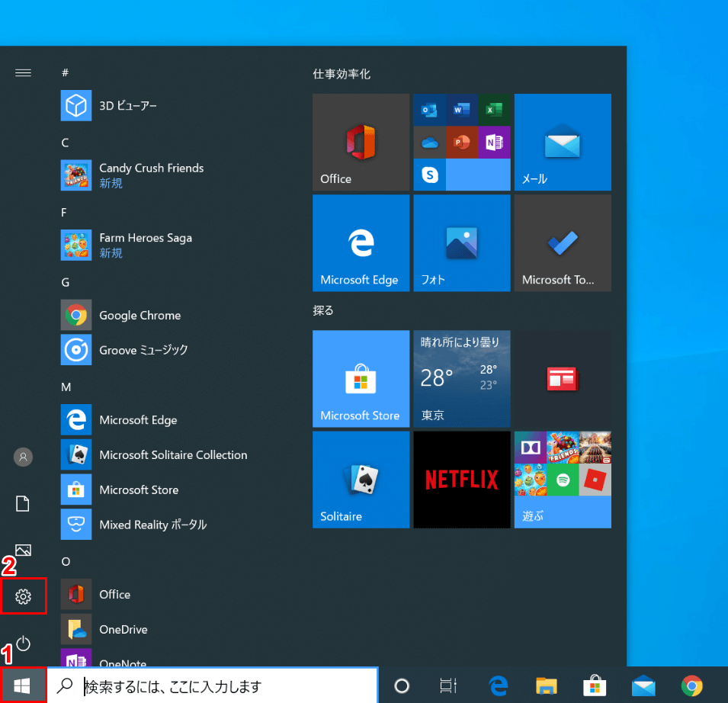Open Microsoft Solitaire Collection entry
The image size is (728, 703).
tap(158, 454)
